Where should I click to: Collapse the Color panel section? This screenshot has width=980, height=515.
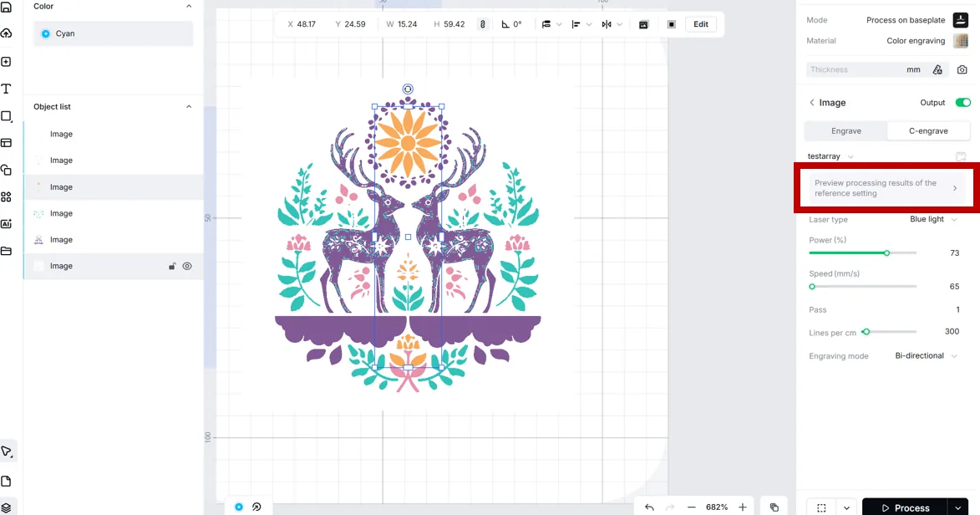(x=189, y=6)
